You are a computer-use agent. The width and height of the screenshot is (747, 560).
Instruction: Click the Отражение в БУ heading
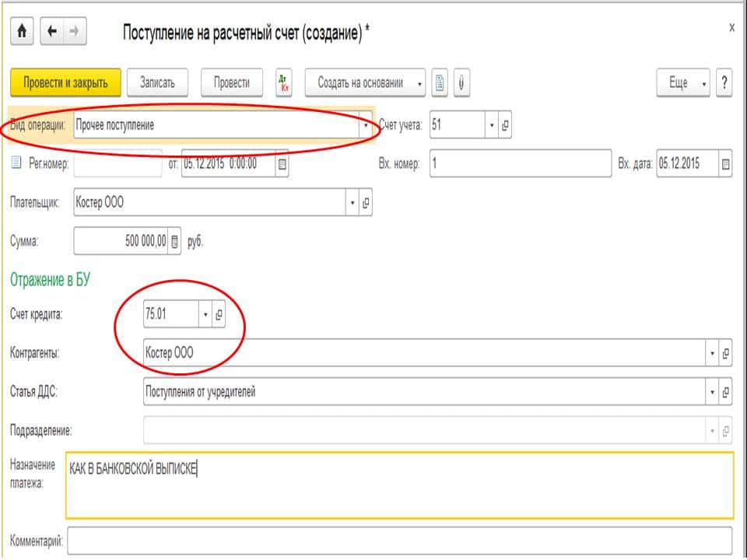point(50,280)
